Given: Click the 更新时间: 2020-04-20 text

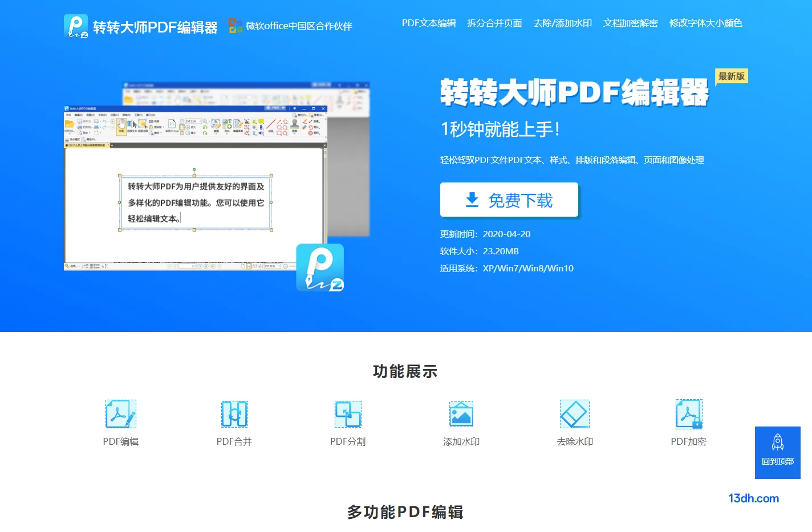Looking at the screenshot, I should pyautogui.click(x=485, y=234).
